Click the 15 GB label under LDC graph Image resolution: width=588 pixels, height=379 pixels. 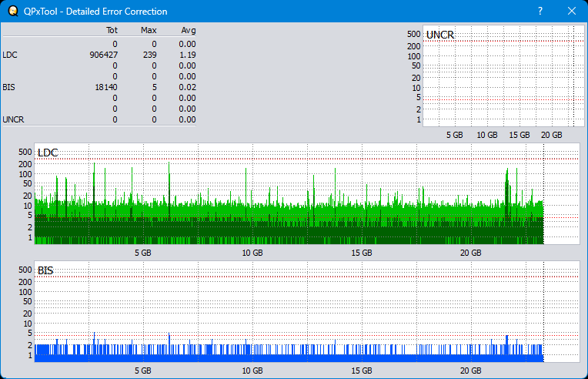[362, 253]
